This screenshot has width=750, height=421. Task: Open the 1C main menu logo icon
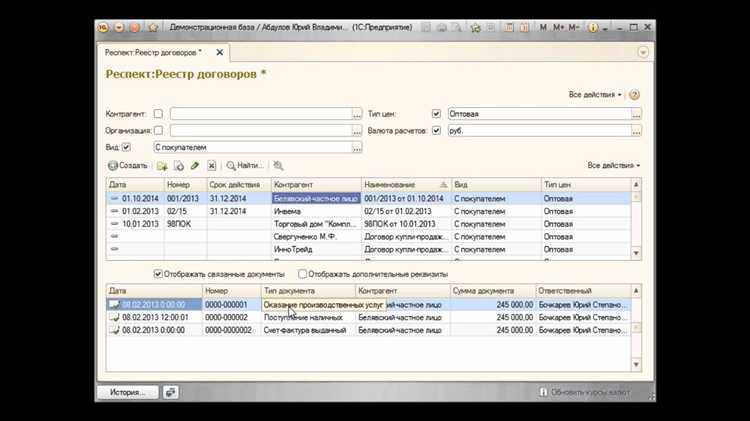click(x=103, y=28)
